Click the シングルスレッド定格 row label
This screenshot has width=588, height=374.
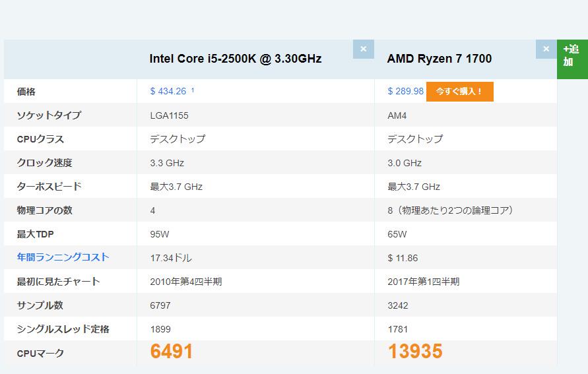pos(63,329)
